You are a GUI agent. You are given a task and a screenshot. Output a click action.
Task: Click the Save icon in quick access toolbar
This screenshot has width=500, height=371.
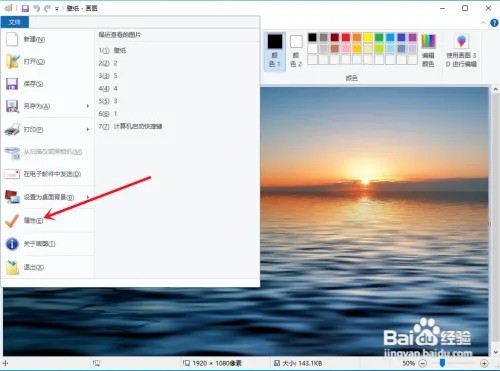25,8
